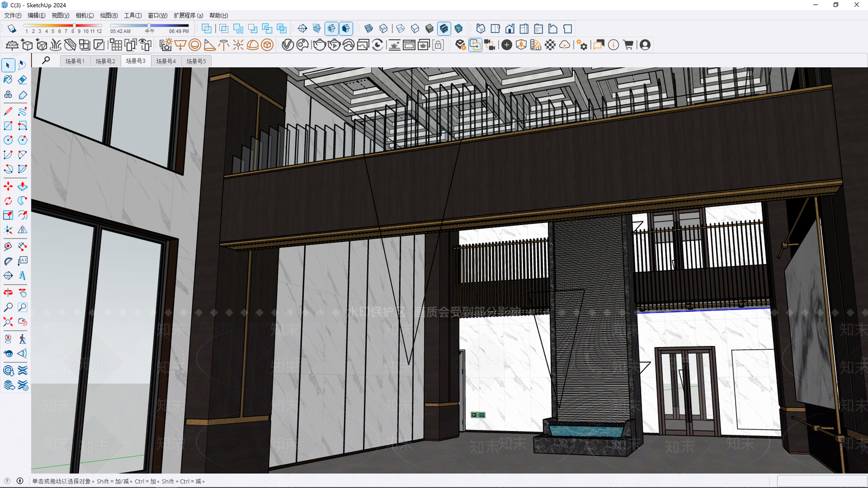Pick the Circle drawing tool
The image size is (868, 488).
tap(8, 140)
